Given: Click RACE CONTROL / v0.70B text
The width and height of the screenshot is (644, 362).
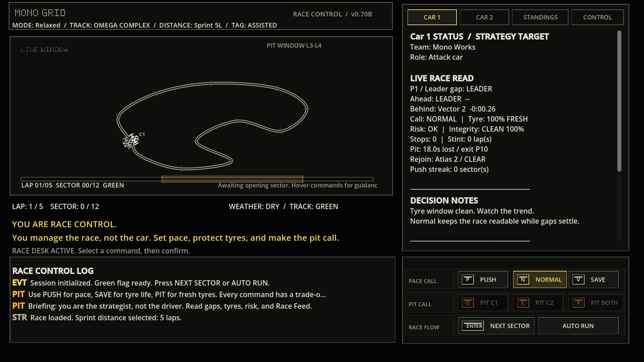Looking at the screenshot, I should click(332, 14).
